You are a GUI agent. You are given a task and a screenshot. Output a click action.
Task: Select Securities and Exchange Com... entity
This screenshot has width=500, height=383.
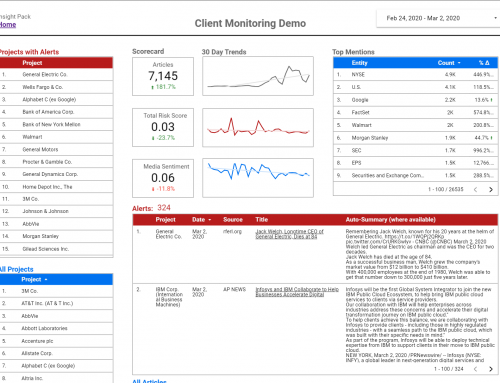coord(415,175)
